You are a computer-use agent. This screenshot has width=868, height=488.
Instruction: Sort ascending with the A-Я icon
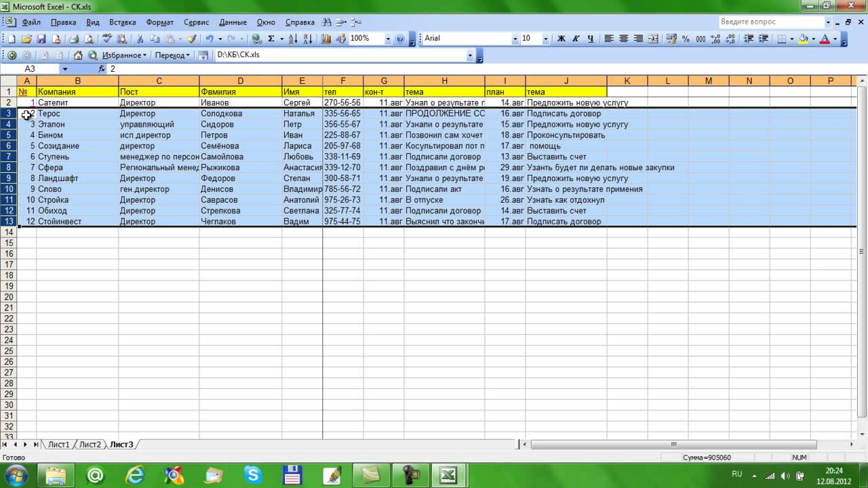pos(292,39)
